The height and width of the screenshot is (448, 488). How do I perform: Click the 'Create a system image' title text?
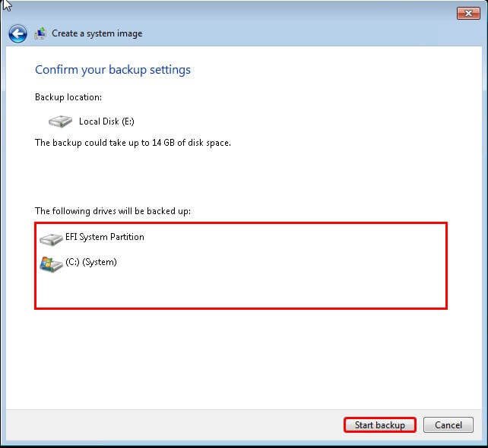click(97, 33)
